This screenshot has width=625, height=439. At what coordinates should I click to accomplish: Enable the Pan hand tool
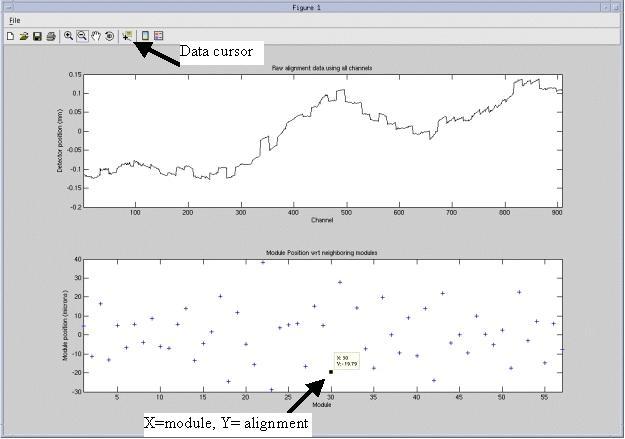(96, 36)
